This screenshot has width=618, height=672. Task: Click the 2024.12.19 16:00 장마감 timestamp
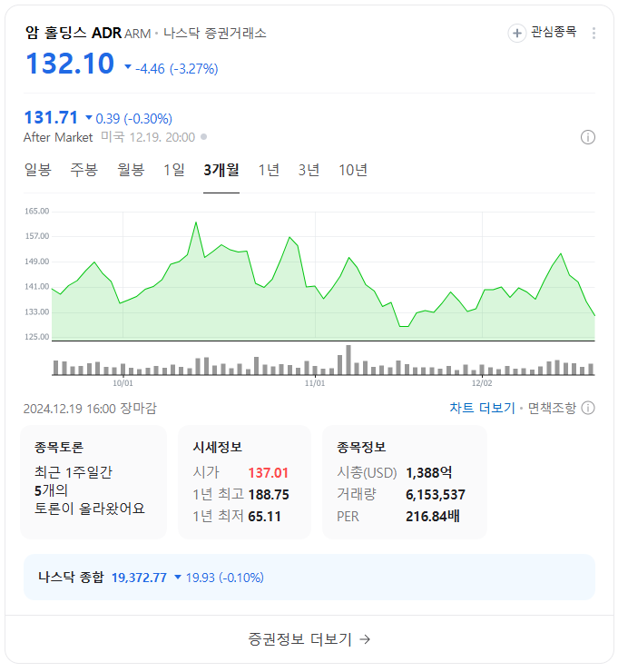click(90, 408)
